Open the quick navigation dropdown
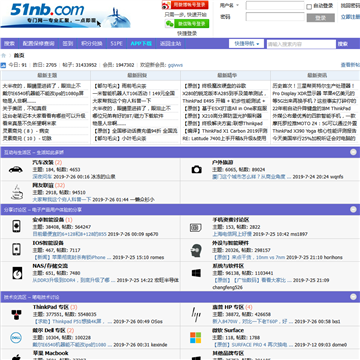 [x=246, y=44]
